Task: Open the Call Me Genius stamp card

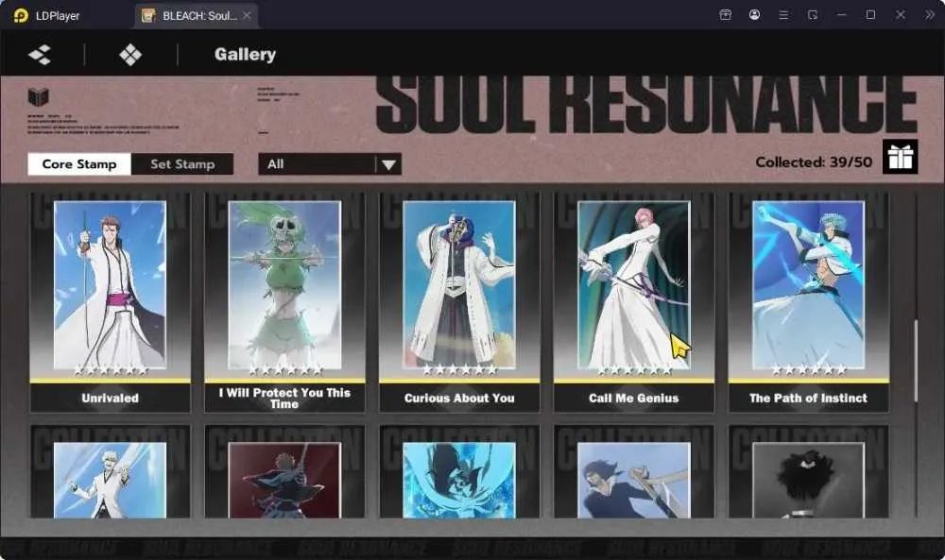Action: pos(634,302)
